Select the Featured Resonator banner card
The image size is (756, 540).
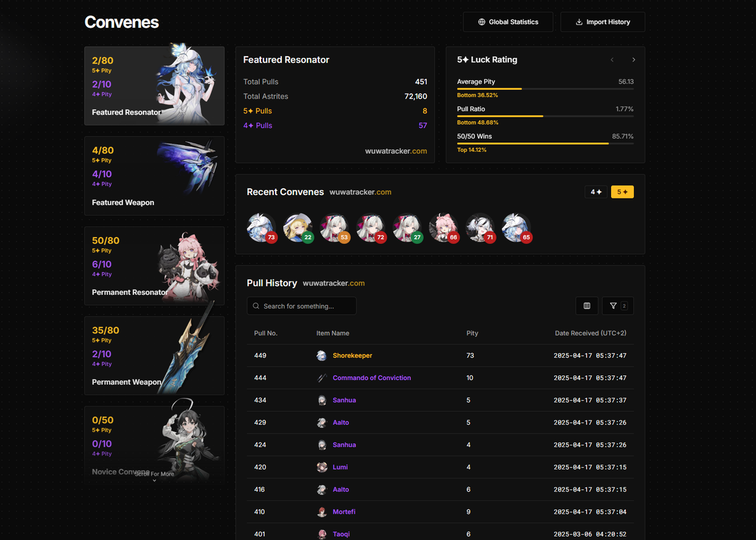[154, 86]
